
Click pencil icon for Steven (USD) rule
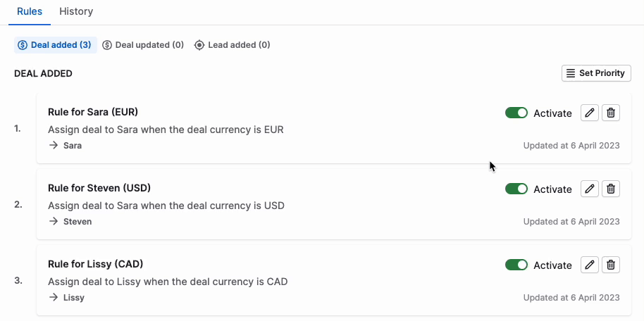pos(589,189)
